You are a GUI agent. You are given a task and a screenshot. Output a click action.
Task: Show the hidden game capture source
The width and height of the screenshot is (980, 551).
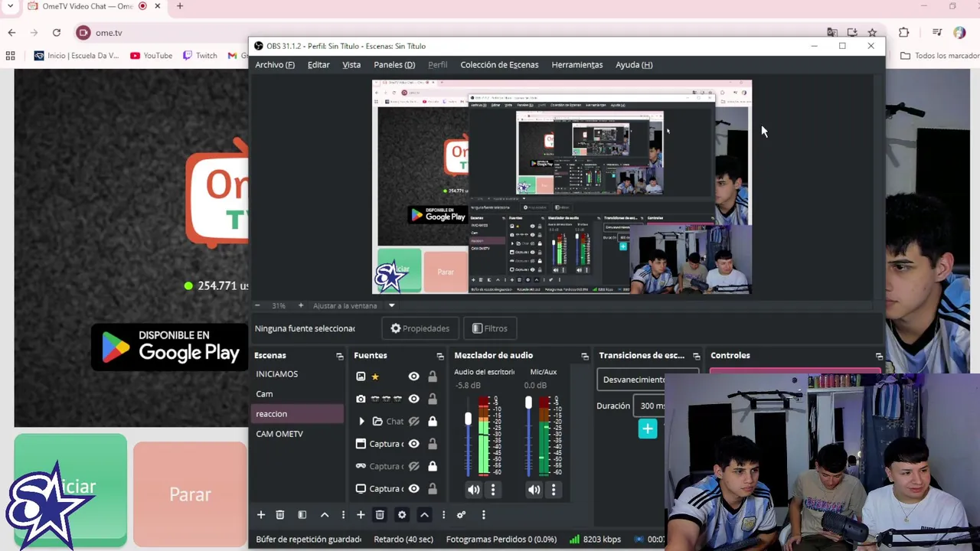click(413, 466)
